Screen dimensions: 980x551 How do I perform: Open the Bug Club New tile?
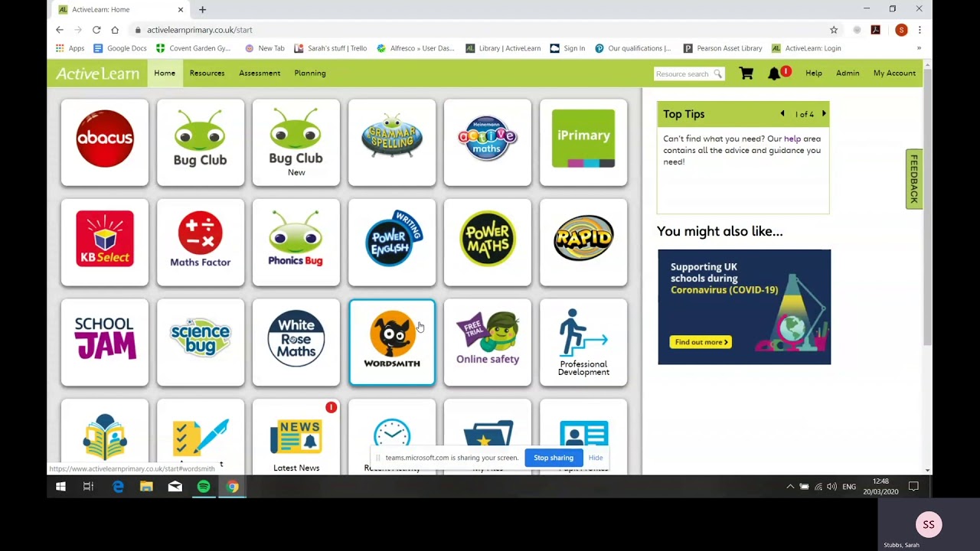coord(296,142)
